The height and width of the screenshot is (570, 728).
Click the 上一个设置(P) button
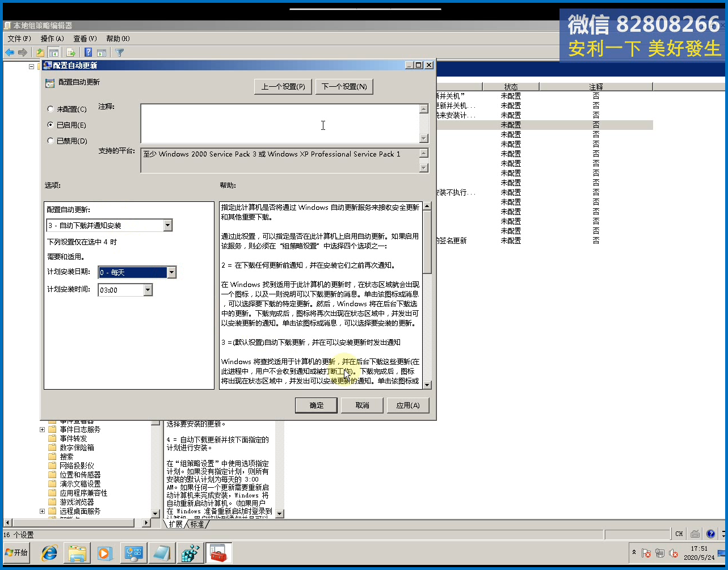click(283, 86)
